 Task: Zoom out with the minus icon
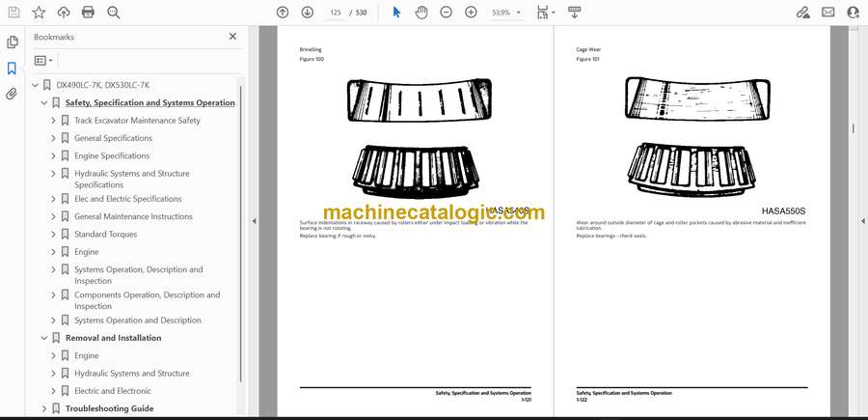(447, 13)
